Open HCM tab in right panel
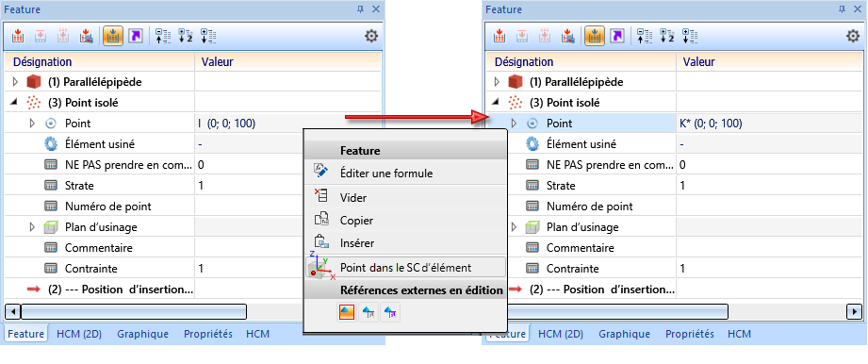The width and height of the screenshot is (868, 364). [740, 334]
